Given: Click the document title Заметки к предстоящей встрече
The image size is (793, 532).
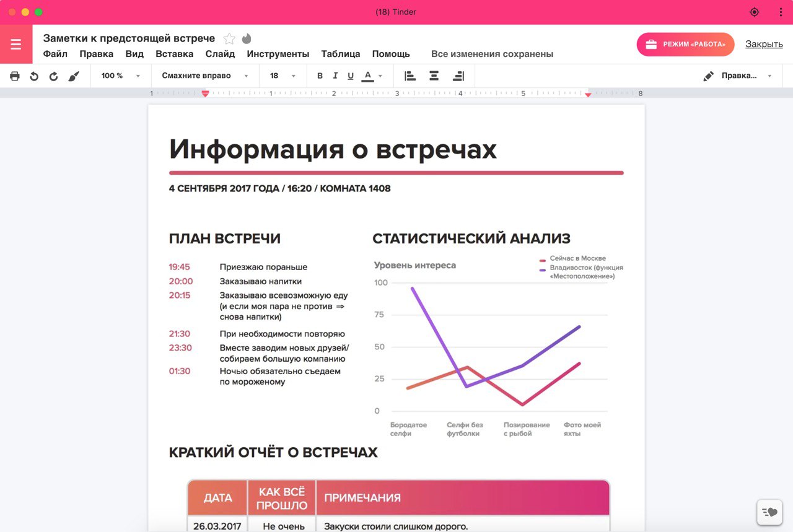Looking at the screenshot, I should click(129, 38).
